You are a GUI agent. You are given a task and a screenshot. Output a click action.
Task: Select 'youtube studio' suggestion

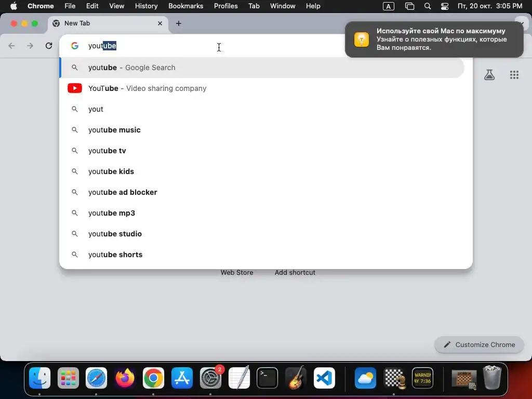pyautogui.click(x=262, y=234)
